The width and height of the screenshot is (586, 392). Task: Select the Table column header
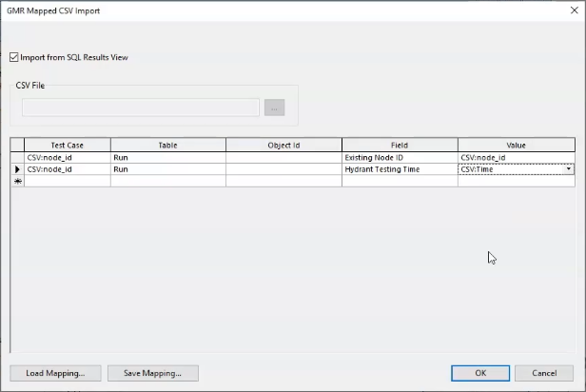[x=168, y=145]
